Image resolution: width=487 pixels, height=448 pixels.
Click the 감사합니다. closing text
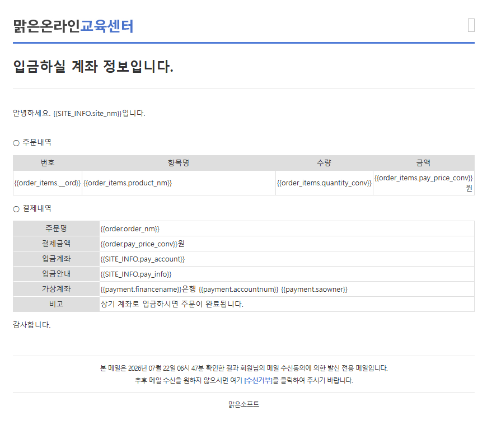[32, 325]
